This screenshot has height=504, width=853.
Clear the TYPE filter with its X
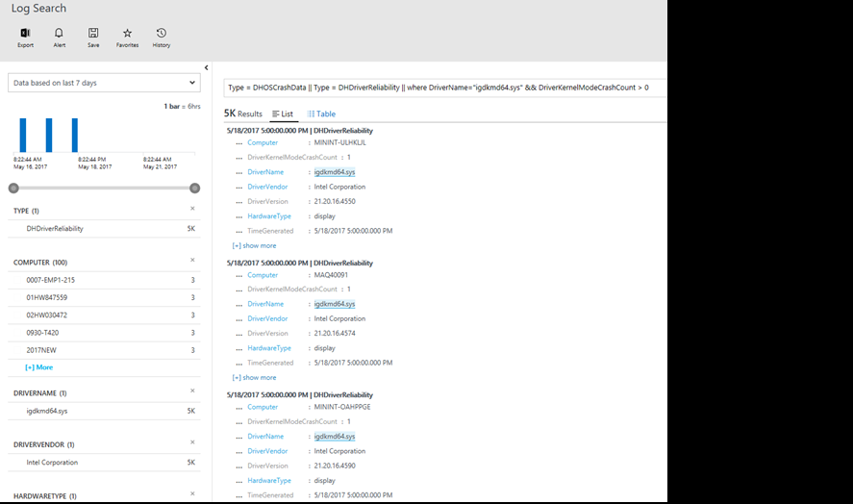point(192,209)
